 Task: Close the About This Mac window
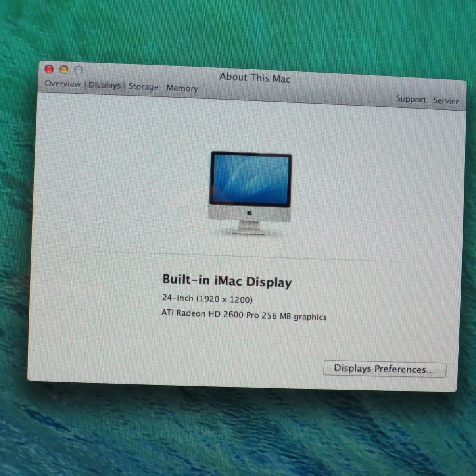(49, 69)
